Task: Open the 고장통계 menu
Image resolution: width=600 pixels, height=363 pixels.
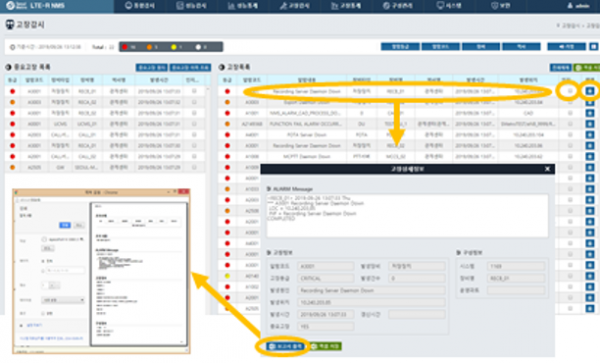Action: click(x=346, y=6)
